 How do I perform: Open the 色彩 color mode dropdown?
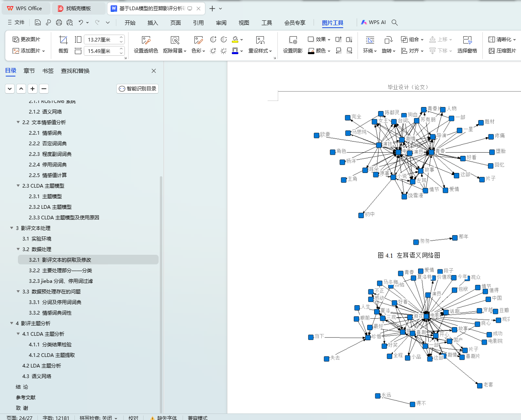pos(198,51)
